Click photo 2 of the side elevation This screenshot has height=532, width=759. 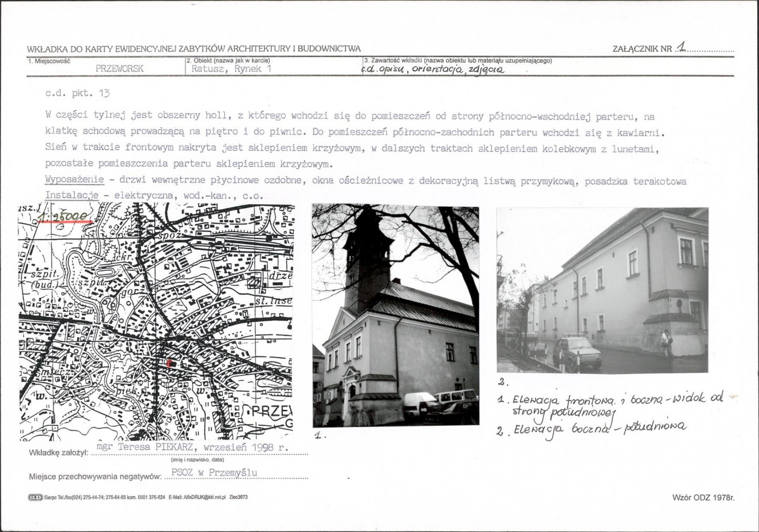pyautogui.click(x=602, y=290)
